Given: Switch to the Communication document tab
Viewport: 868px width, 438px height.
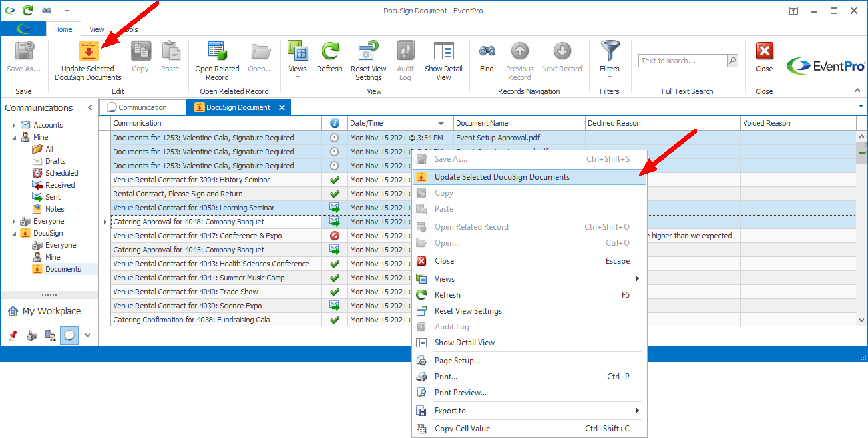Looking at the screenshot, I should pyautogui.click(x=142, y=107).
